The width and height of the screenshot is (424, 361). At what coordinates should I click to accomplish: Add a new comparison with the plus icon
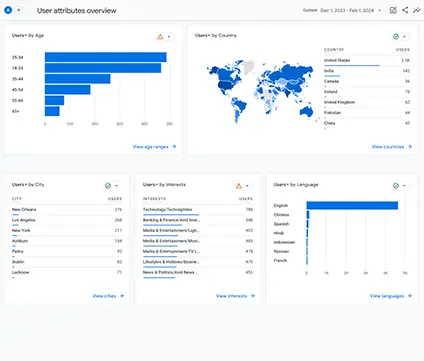[19, 10]
